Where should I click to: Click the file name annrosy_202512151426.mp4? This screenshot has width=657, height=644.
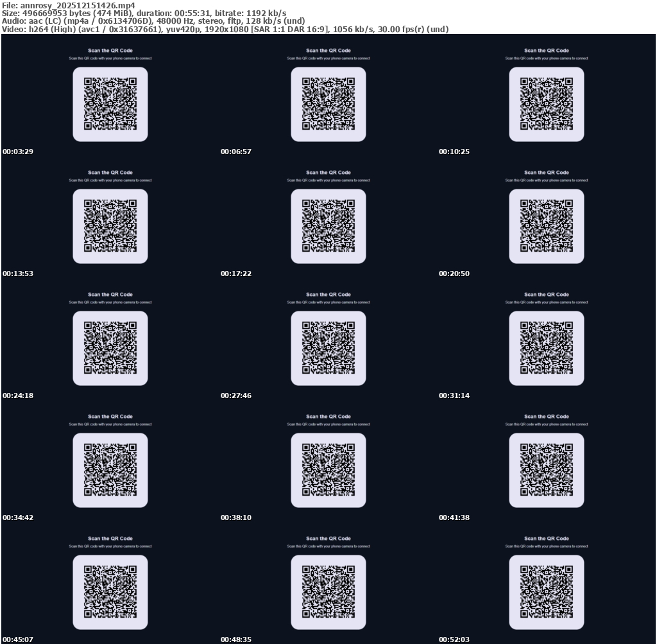(78, 5)
